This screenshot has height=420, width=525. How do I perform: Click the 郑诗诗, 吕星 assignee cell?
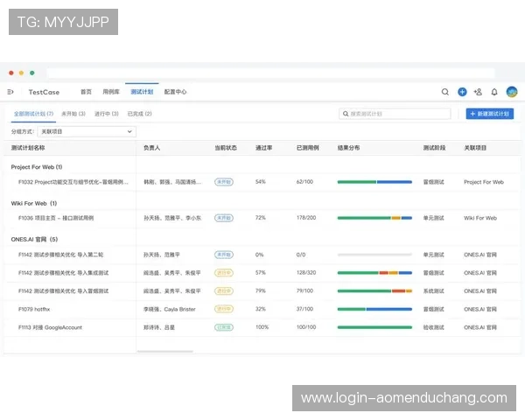(x=159, y=327)
